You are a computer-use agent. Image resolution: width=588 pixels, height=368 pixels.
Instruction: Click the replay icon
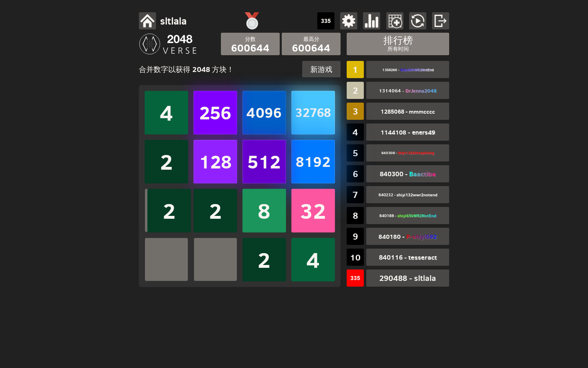418,21
